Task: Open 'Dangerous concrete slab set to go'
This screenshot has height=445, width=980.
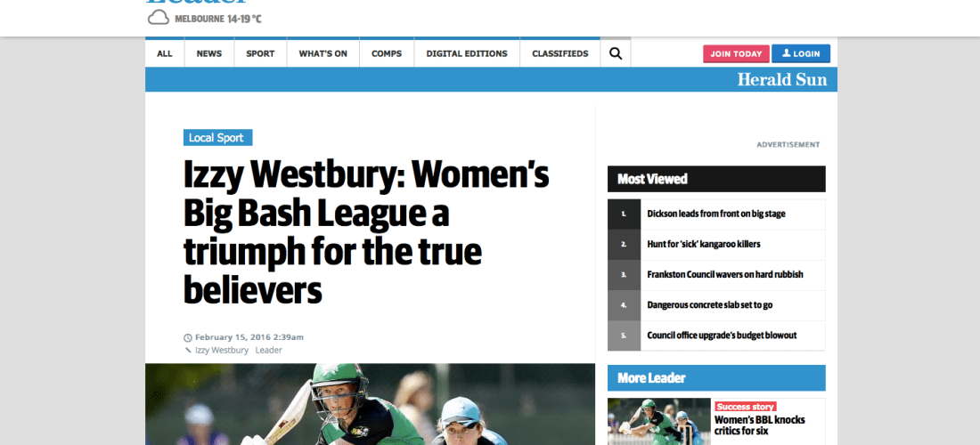Action: coord(709,304)
